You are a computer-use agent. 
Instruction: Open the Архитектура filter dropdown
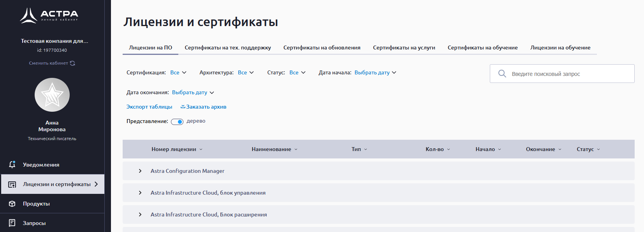pos(246,72)
